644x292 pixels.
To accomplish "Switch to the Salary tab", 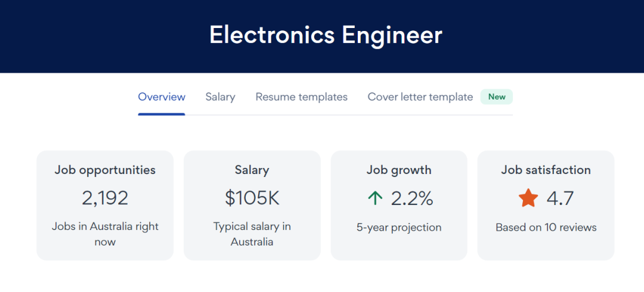I will click(x=220, y=97).
